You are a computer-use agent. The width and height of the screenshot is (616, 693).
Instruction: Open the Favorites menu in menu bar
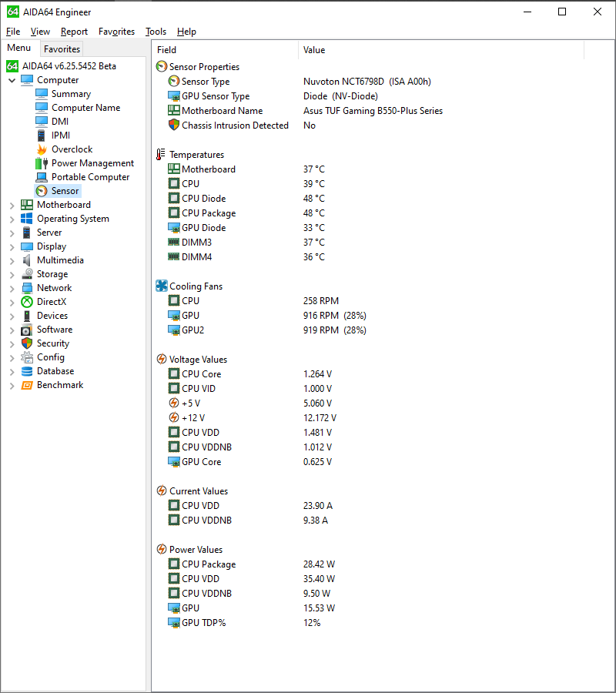pos(117,32)
